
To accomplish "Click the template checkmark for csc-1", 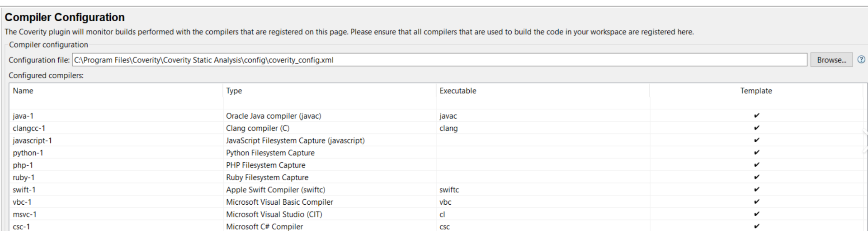I will [756, 226].
